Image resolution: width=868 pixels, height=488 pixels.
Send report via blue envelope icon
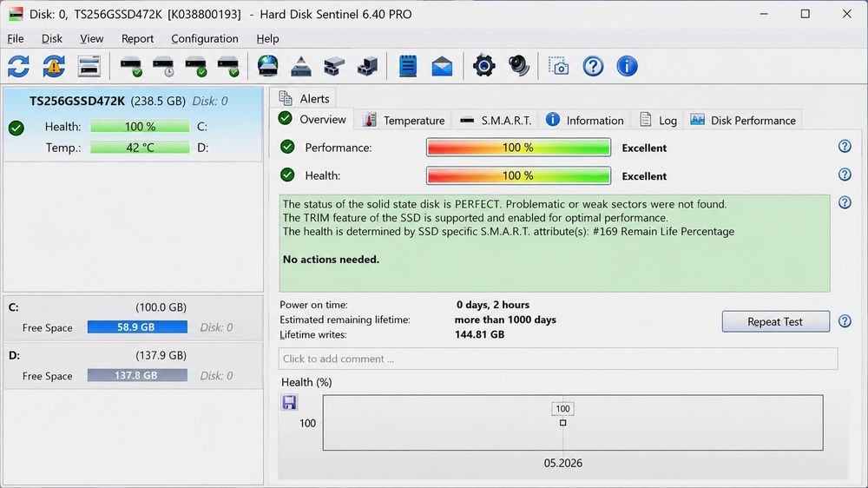click(442, 67)
